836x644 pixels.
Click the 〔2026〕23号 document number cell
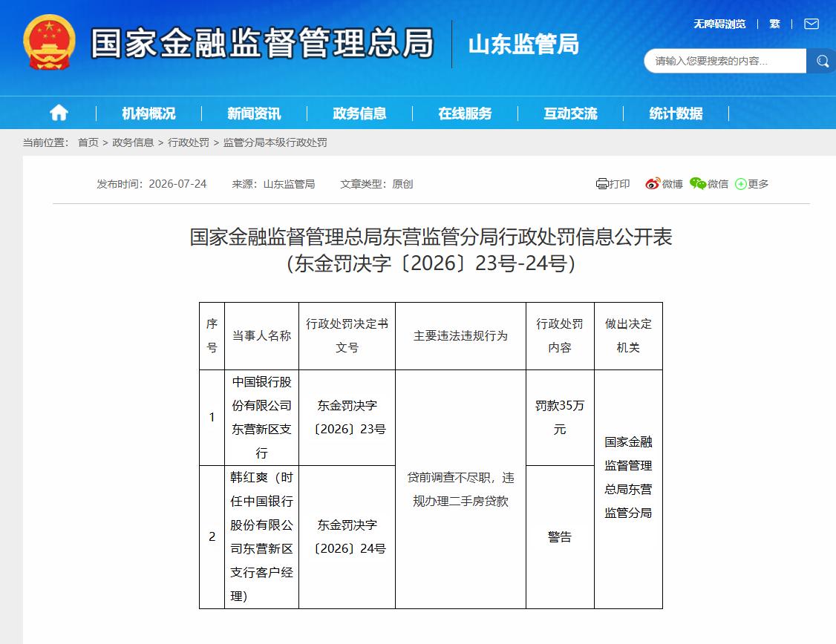coord(347,418)
